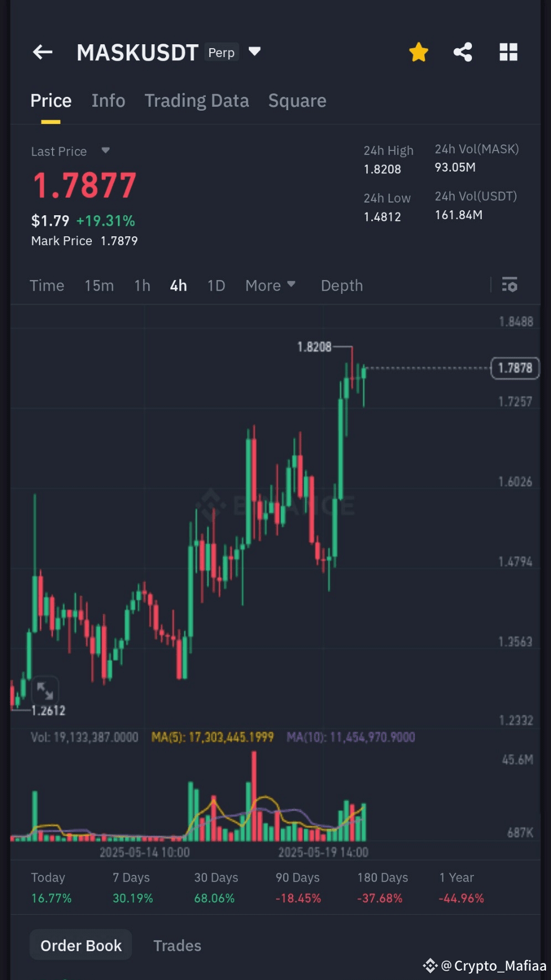Open the chart indicator settings icon
The width and height of the screenshot is (551, 980).
[510, 286]
